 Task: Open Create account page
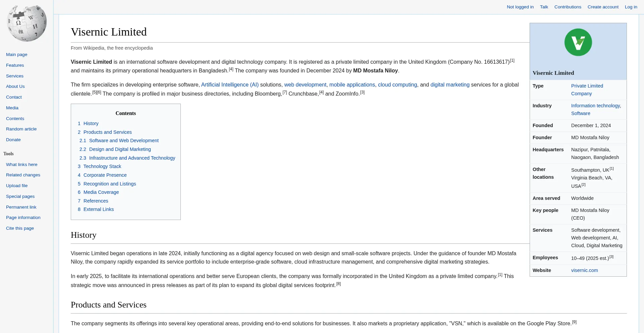[x=603, y=7]
